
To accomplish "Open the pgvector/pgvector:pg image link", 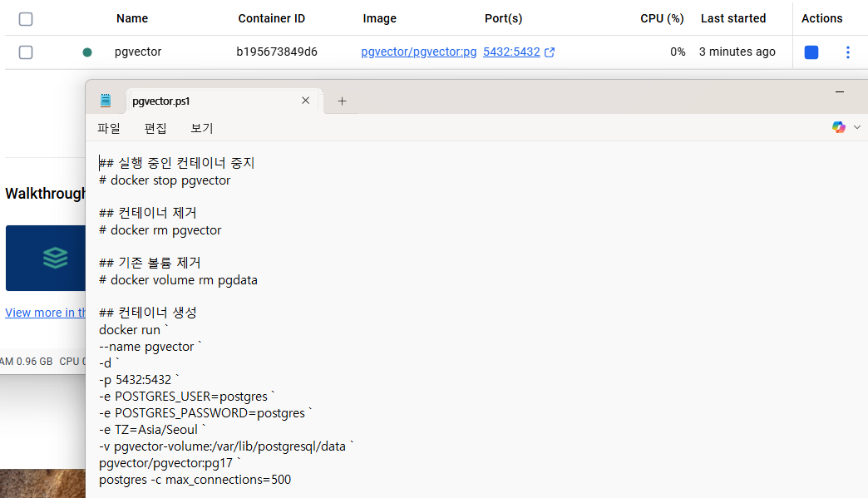I will tap(418, 52).
